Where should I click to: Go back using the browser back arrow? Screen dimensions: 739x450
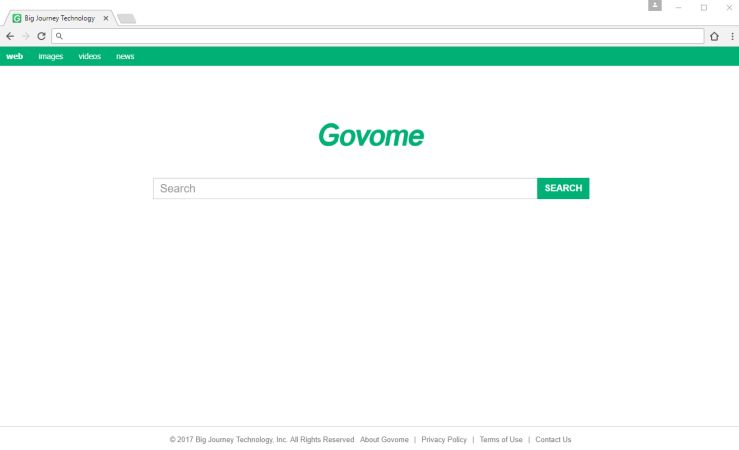coord(10,36)
